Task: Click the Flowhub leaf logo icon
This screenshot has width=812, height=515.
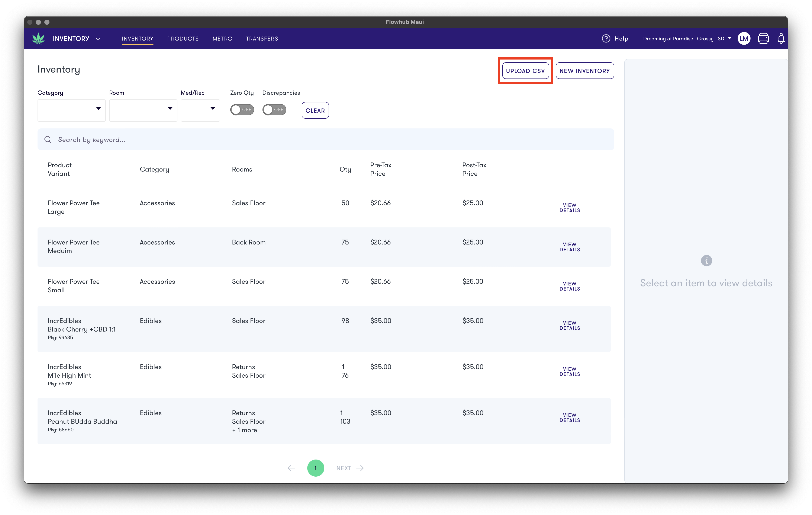Action: 38,38
